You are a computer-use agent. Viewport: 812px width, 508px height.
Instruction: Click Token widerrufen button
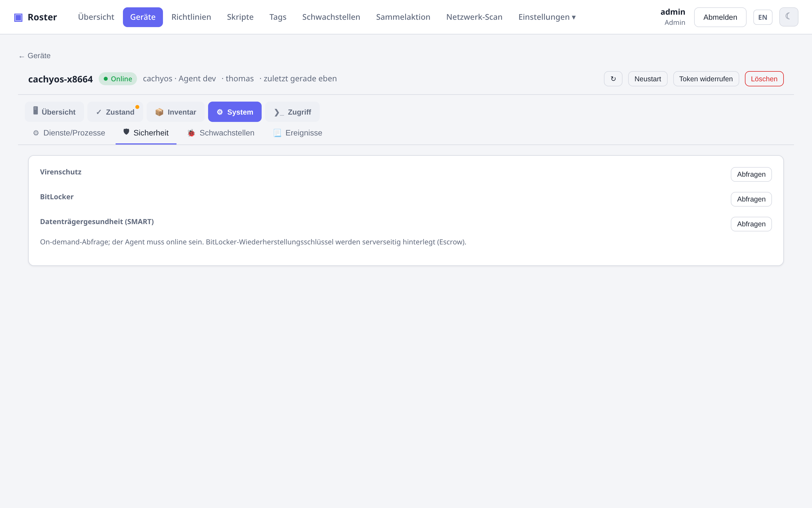(x=706, y=79)
